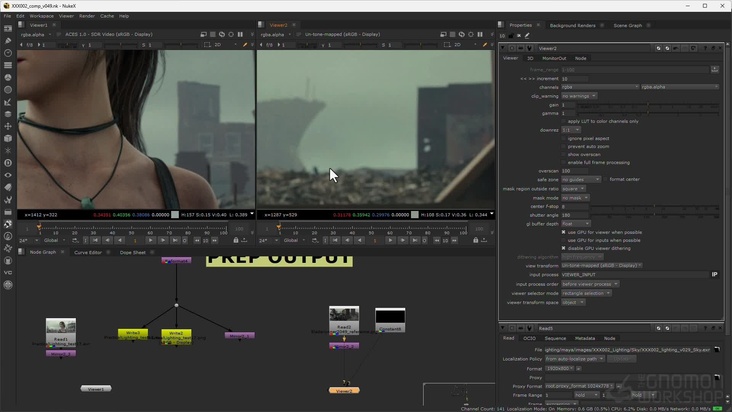Collapse the Viewer2 properties panel

click(503, 48)
